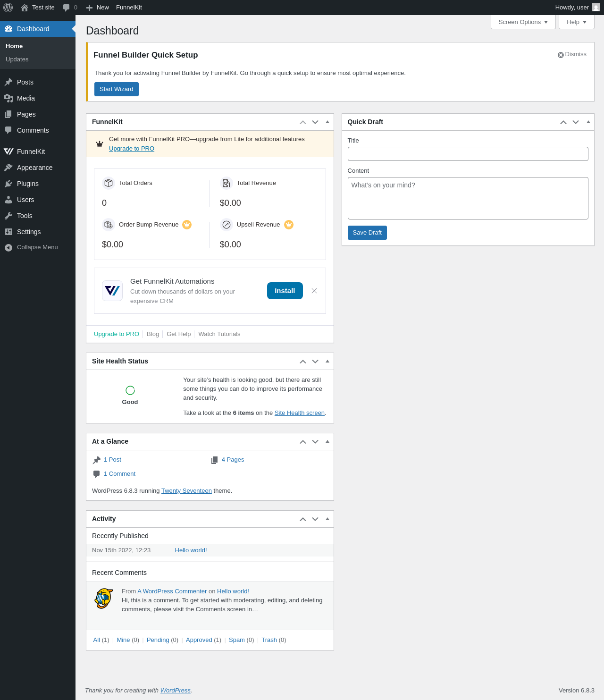
Task: Click the crown badge beside Upsell Revenue
Action: [289, 225]
